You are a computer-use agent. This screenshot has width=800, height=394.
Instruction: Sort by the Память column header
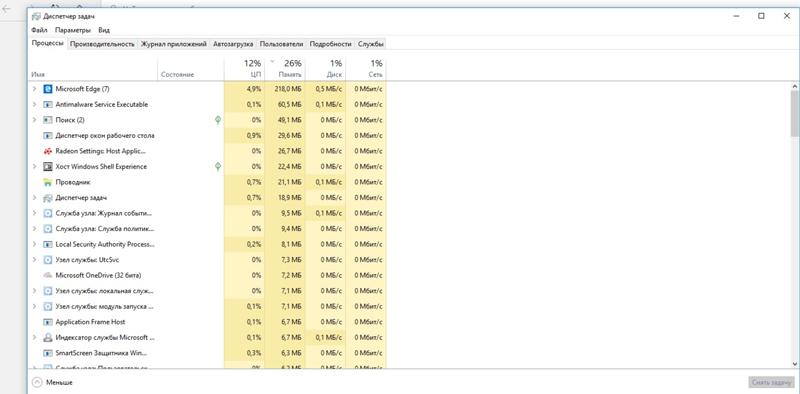[285, 68]
